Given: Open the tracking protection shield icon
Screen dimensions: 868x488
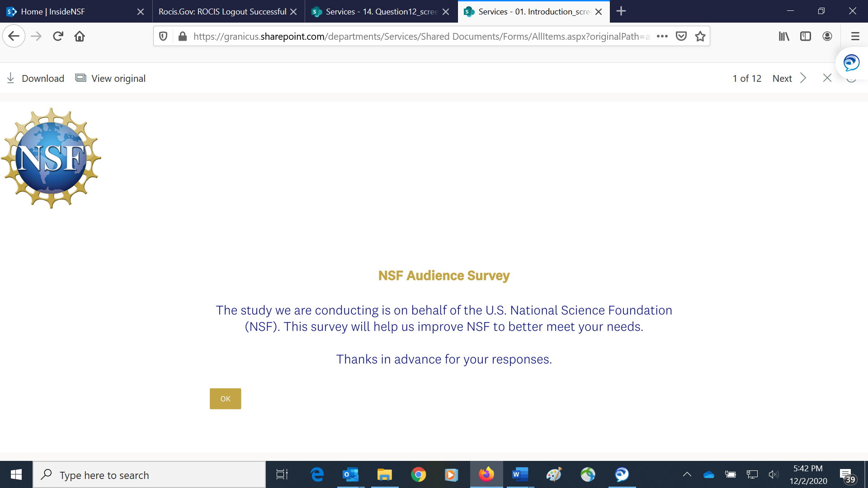Looking at the screenshot, I should (164, 36).
